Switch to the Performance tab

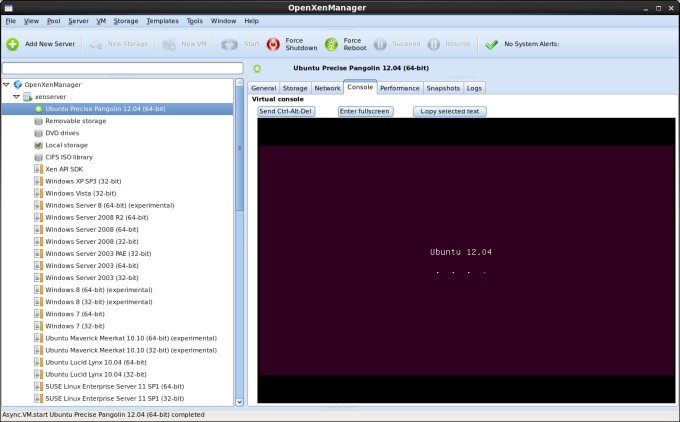400,88
